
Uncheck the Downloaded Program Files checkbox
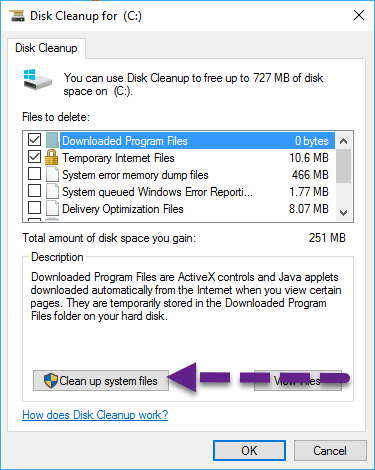tap(34, 140)
